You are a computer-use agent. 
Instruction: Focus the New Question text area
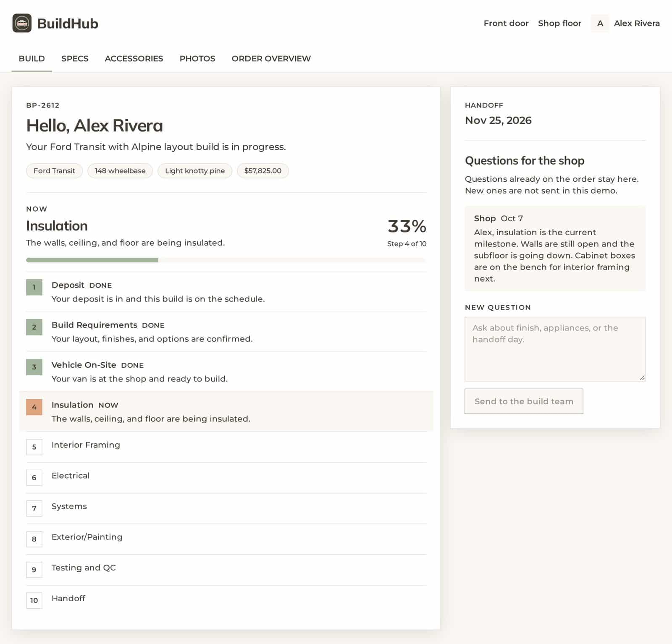click(x=555, y=349)
